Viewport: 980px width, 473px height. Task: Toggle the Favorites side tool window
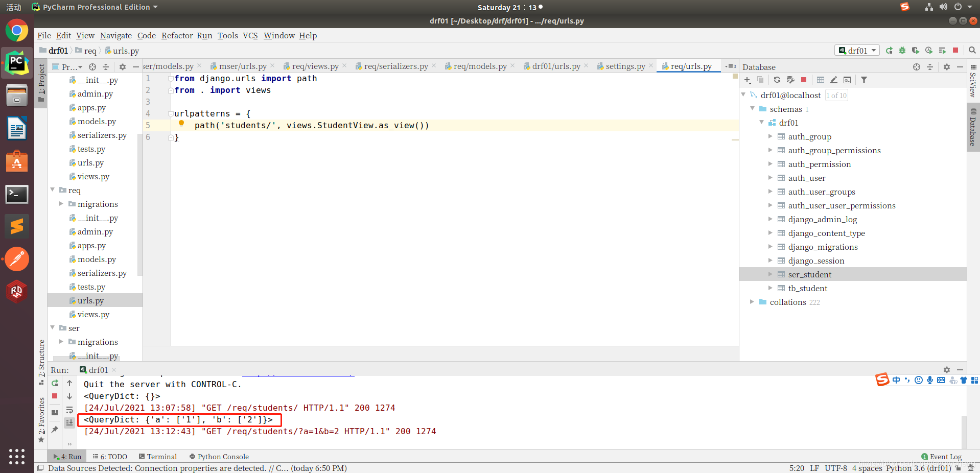click(41, 420)
